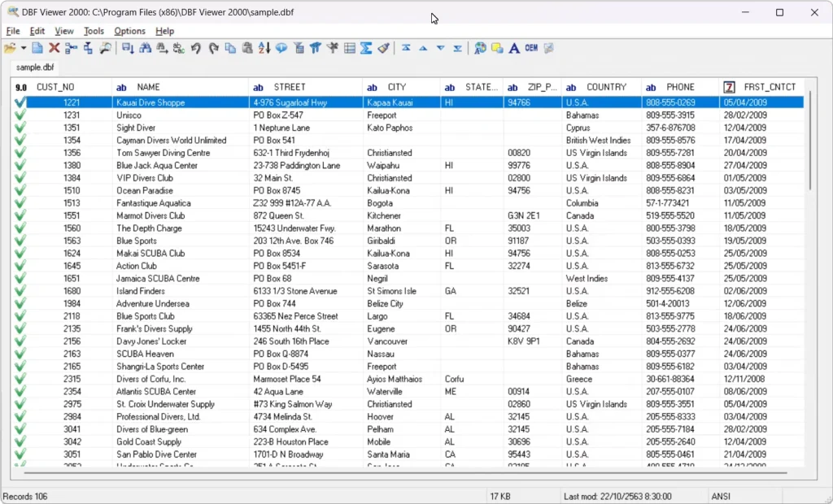The width and height of the screenshot is (833, 504).
Task: Toggle check mark for record 1221
Action: coord(20,102)
